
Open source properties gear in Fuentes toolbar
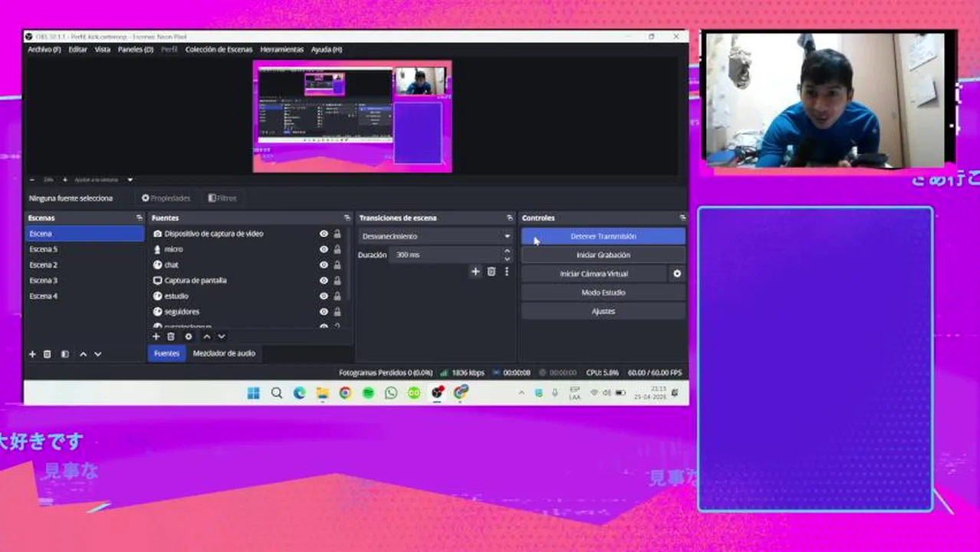189,337
